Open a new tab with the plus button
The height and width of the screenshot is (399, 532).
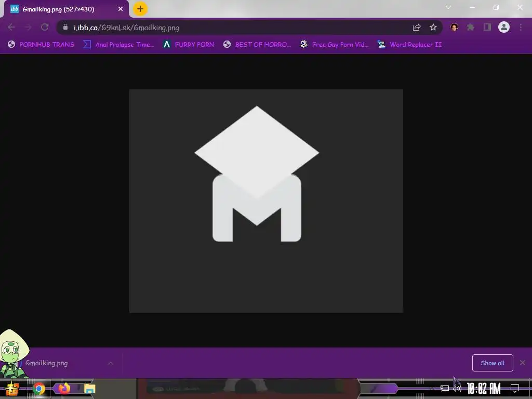[x=140, y=9]
